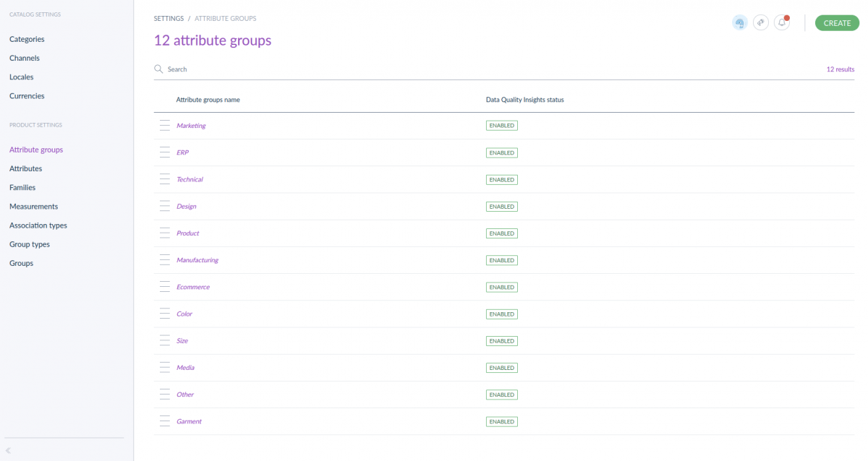The width and height of the screenshot is (868, 461).
Task: Click the Data Quality Insights status header
Action: pyautogui.click(x=525, y=100)
